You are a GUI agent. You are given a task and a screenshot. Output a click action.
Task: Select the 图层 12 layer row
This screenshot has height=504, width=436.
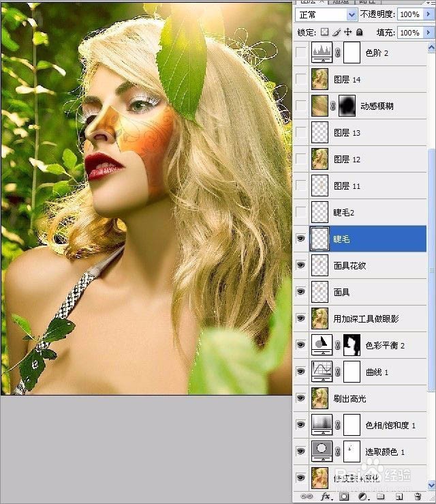tap(360, 159)
